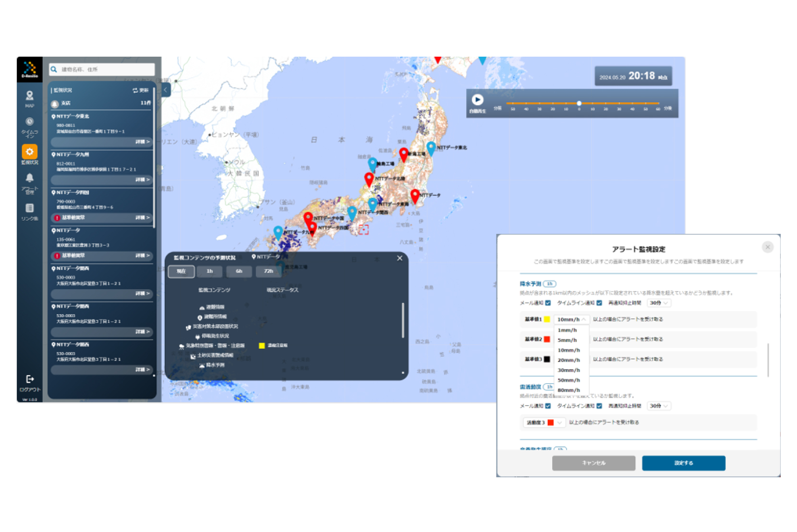Select the 72h forecast tab
The width and height of the screenshot is (797, 532).
[268, 271]
